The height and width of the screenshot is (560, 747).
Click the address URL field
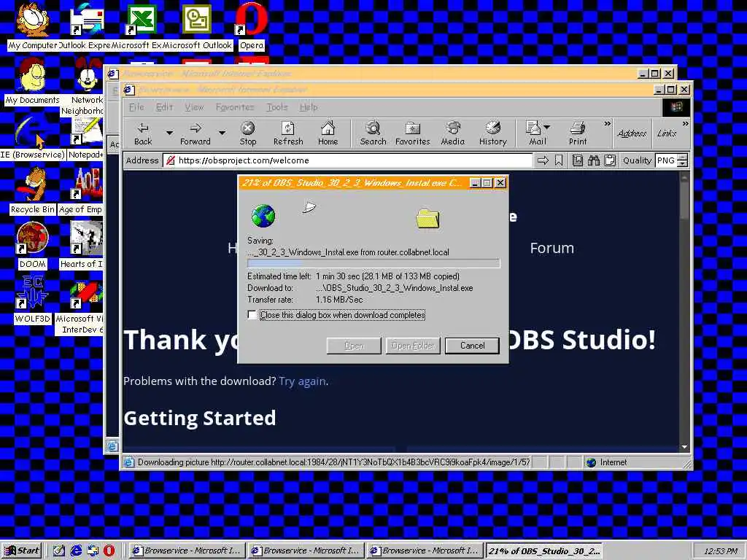pyautogui.click(x=348, y=160)
